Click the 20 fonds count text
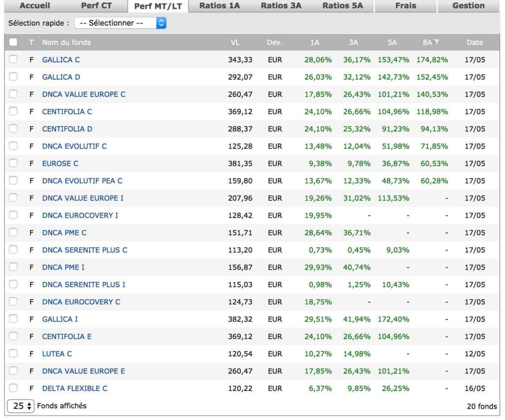The height and width of the screenshot is (420, 505). [482, 406]
